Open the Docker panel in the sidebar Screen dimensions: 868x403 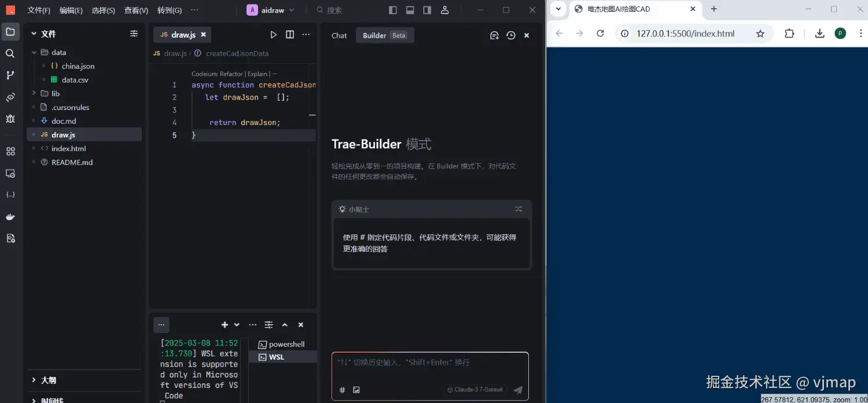point(10,217)
